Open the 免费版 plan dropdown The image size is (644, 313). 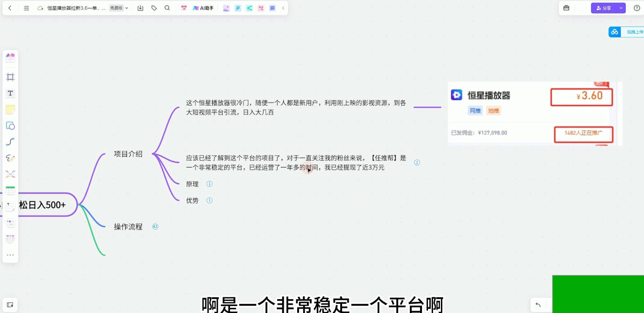[x=119, y=8]
